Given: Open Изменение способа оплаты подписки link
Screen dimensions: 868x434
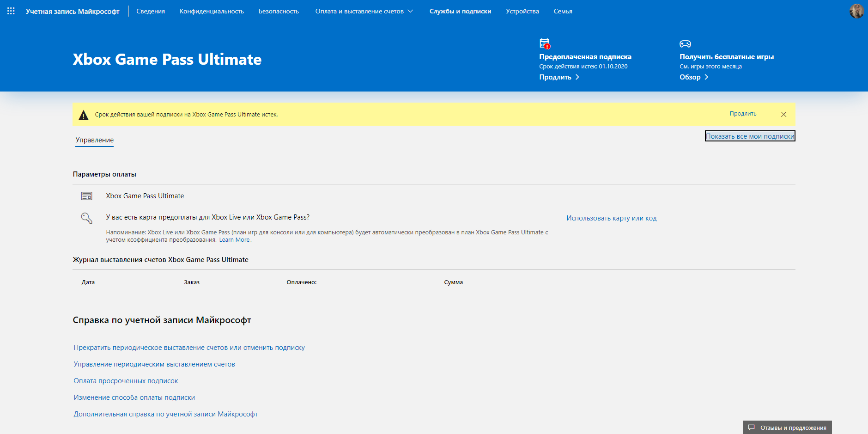Looking at the screenshot, I should pos(134,397).
